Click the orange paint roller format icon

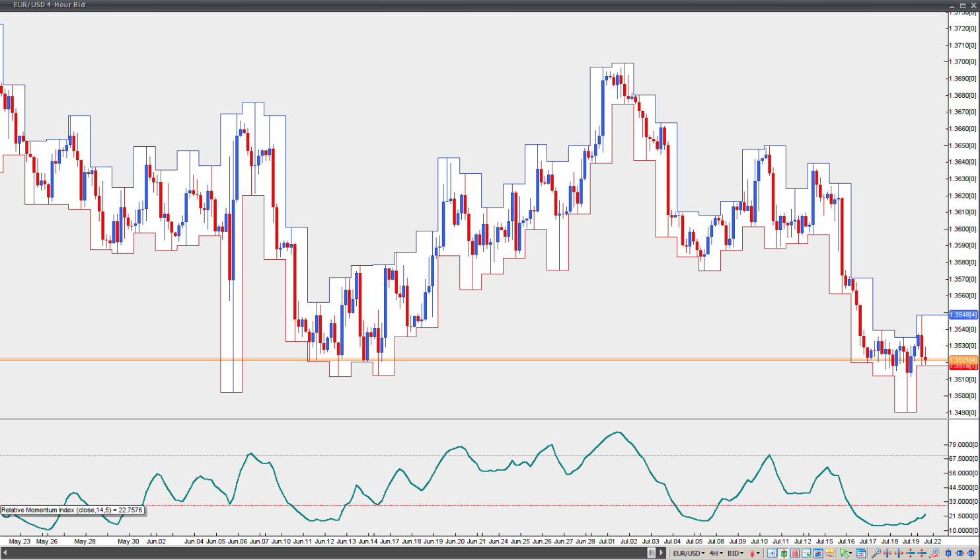(x=829, y=553)
